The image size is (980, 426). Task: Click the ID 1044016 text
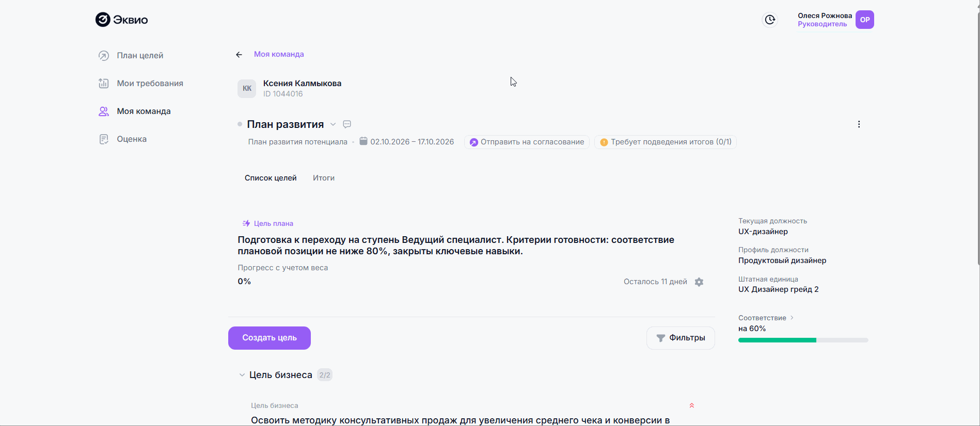283,94
